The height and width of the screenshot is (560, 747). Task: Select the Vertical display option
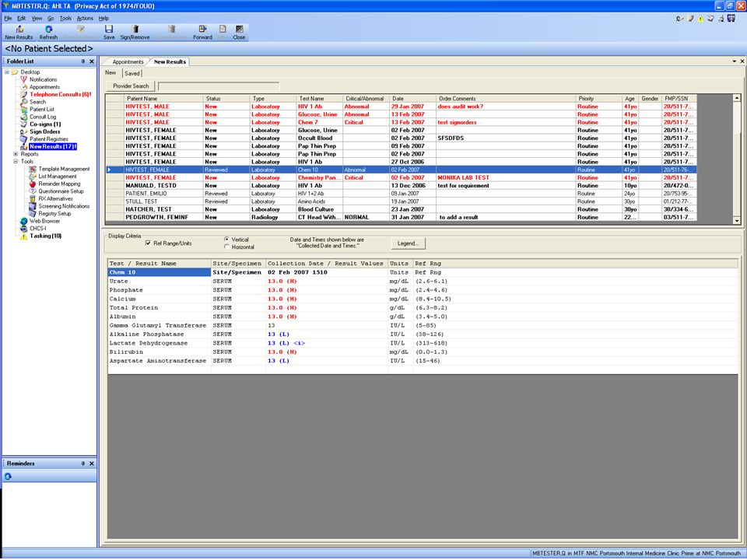click(226, 239)
